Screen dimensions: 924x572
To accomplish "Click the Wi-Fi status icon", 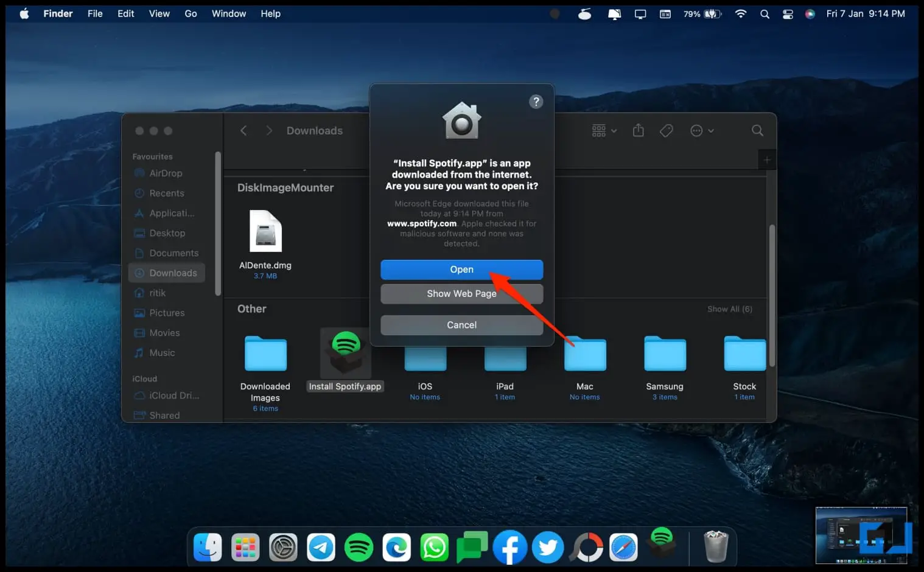I will (741, 14).
